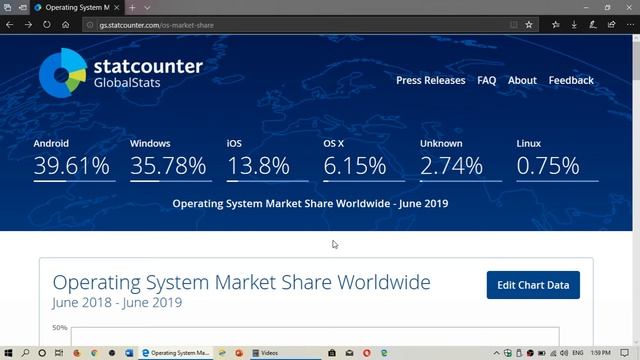640x360 pixels.
Task: Open the Mail taskbar icon
Action: [x=349, y=353]
